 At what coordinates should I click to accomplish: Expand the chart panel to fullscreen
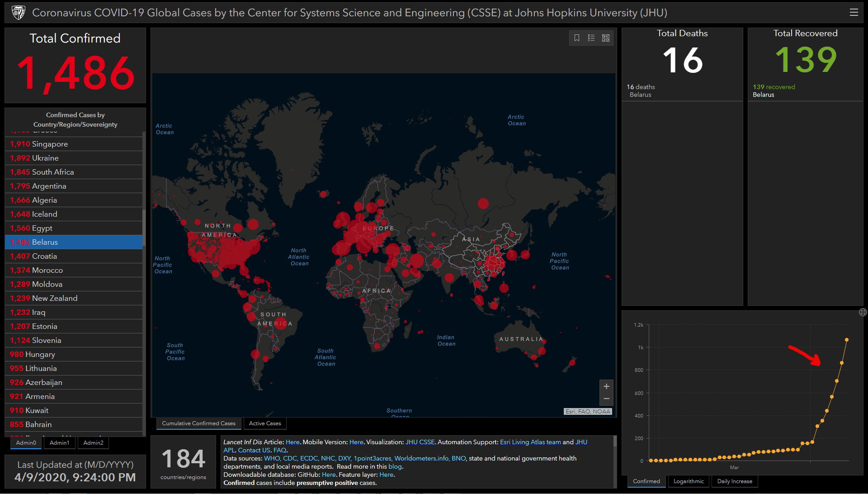click(x=863, y=312)
